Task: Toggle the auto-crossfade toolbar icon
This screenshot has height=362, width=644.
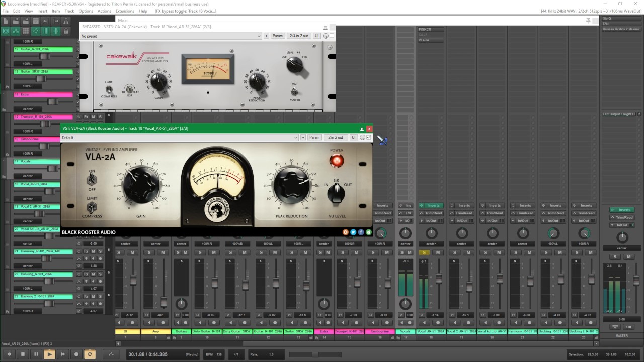Action: click(x=6, y=31)
